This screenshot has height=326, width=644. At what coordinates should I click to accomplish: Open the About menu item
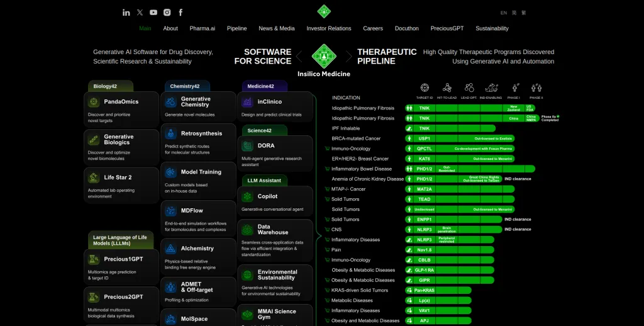point(170,28)
